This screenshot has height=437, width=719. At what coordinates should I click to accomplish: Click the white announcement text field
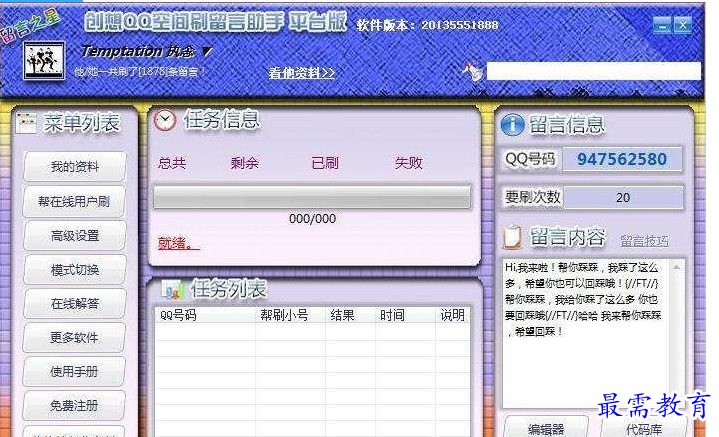[x=593, y=72]
